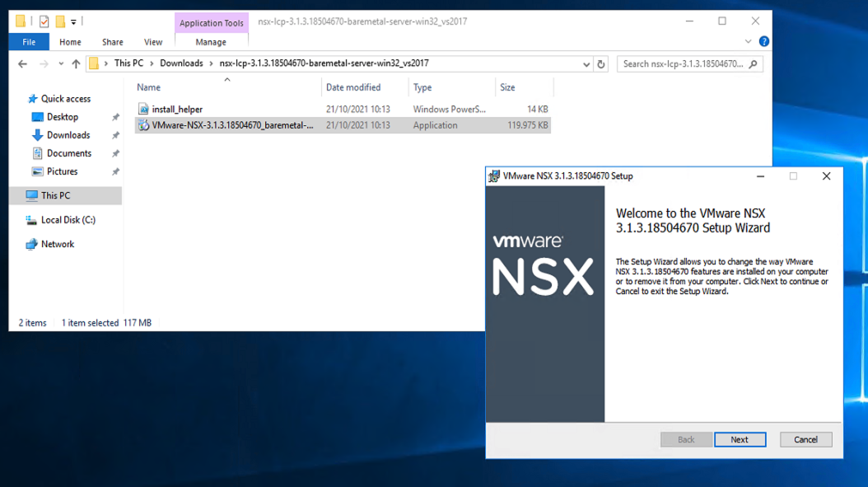The width and height of the screenshot is (868, 487).
Task: Open the Share ribbon tab
Action: click(112, 42)
